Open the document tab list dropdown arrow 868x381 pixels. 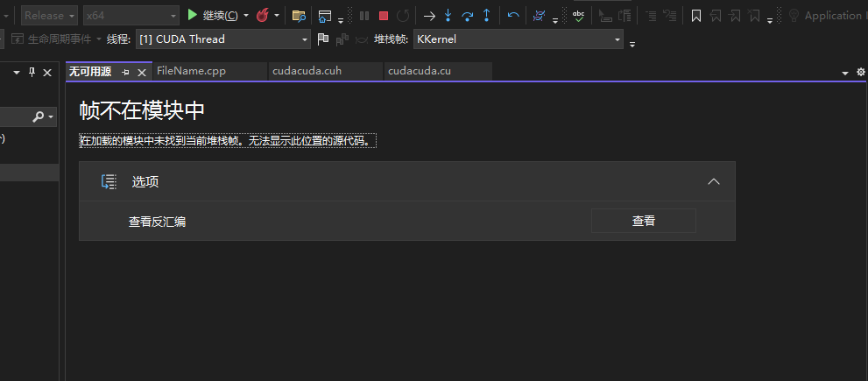pyautogui.click(x=844, y=73)
